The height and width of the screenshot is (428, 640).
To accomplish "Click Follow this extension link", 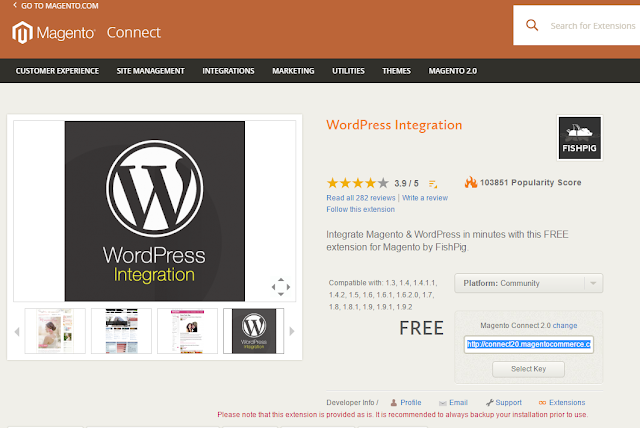I will point(360,209).
